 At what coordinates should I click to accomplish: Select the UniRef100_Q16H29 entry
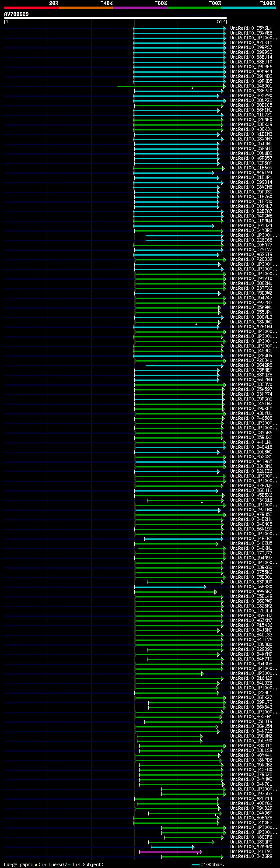click(251, 678)
